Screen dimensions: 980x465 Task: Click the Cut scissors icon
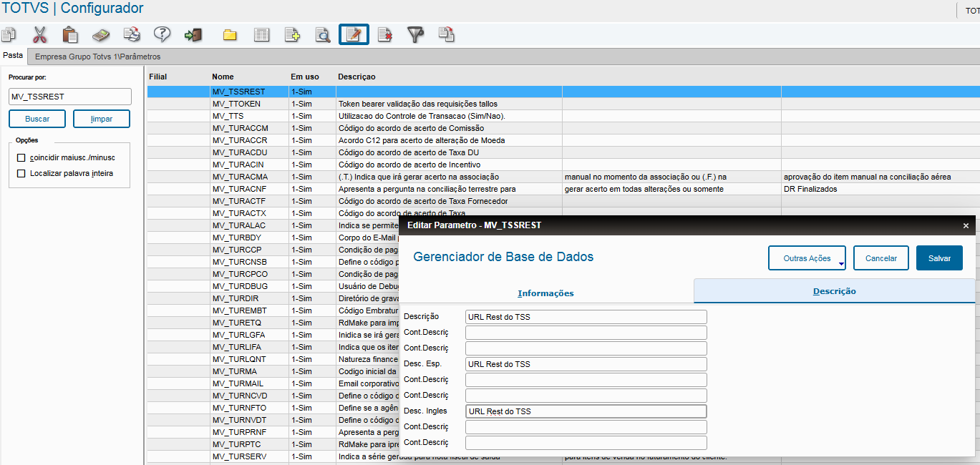[39, 34]
